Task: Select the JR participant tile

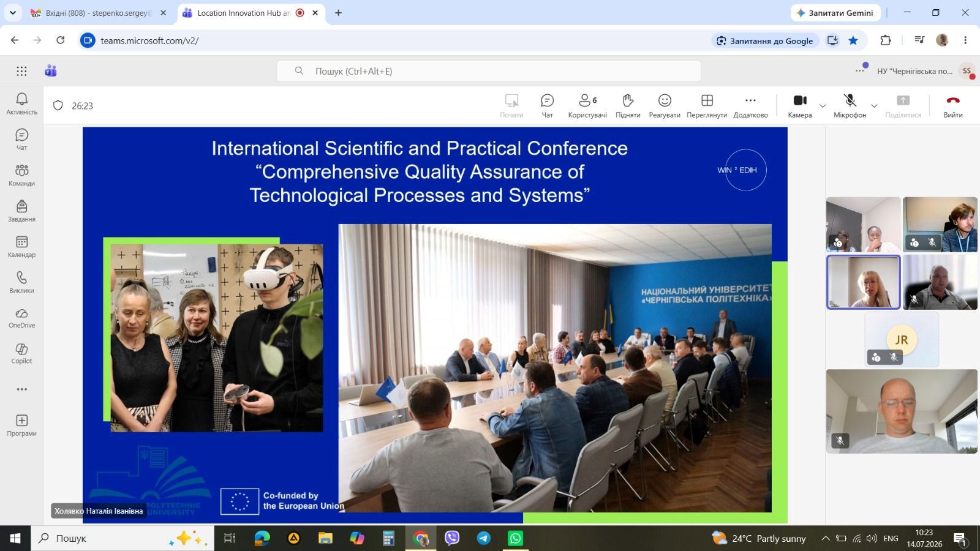Action: pyautogui.click(x=902, y=340)
